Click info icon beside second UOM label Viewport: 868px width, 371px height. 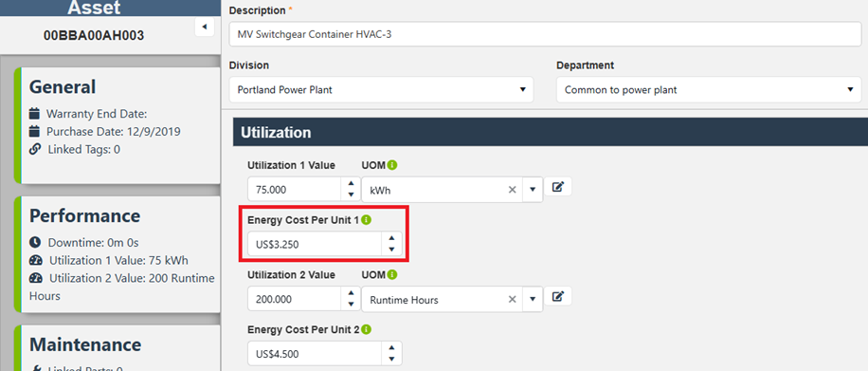pyautogui.click(x=392, y=275)
